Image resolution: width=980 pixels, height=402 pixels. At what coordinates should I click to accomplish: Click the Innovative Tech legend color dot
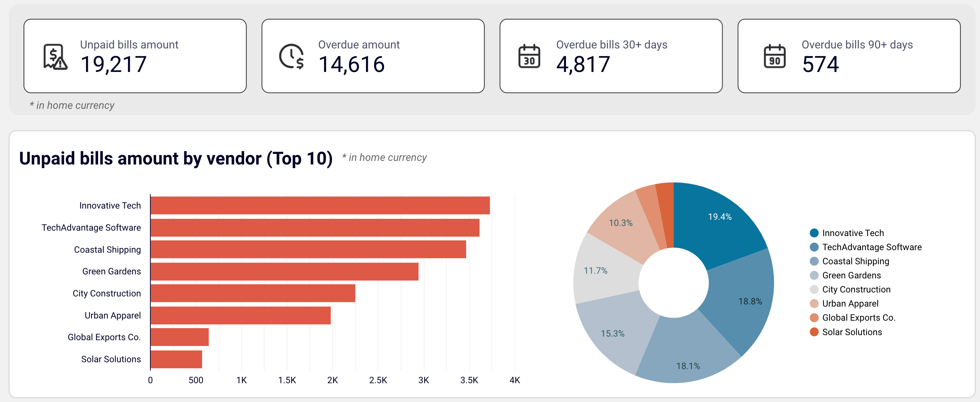[814, 233]
